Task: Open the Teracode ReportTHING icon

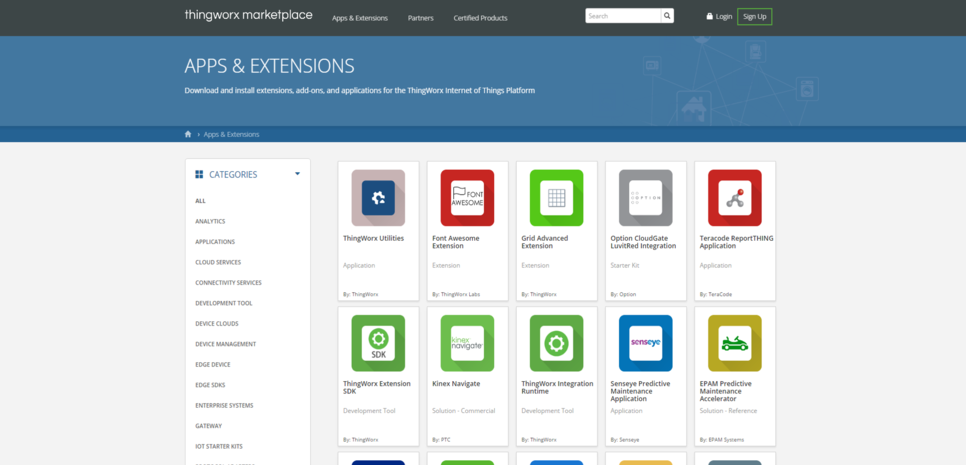Action: point(734,198)
